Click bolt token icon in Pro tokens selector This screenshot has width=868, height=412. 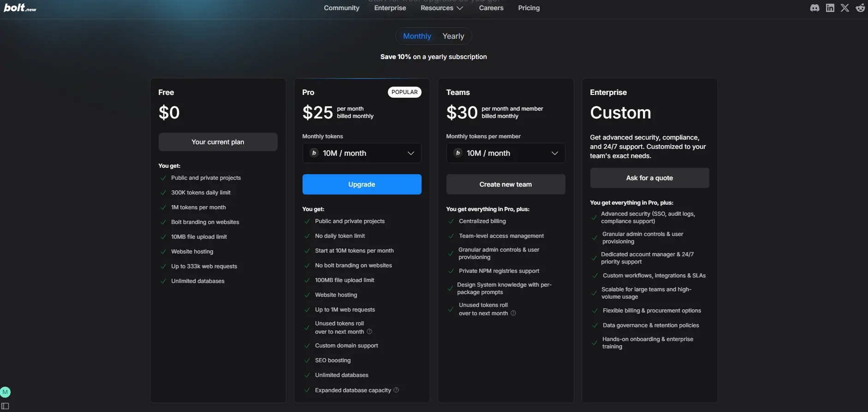coord(314,153)
